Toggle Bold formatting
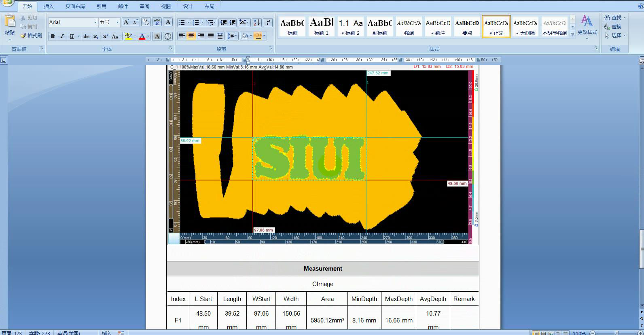Screen dimensions: 644x335 (x=53, y=36)
